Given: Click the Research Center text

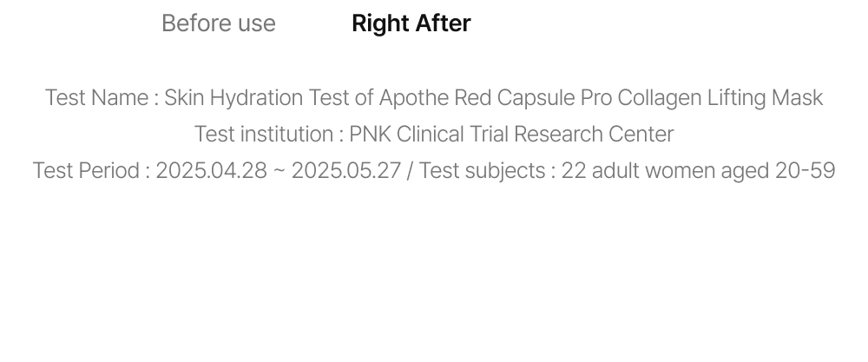Looking at the screenshot, I should 591,135.
